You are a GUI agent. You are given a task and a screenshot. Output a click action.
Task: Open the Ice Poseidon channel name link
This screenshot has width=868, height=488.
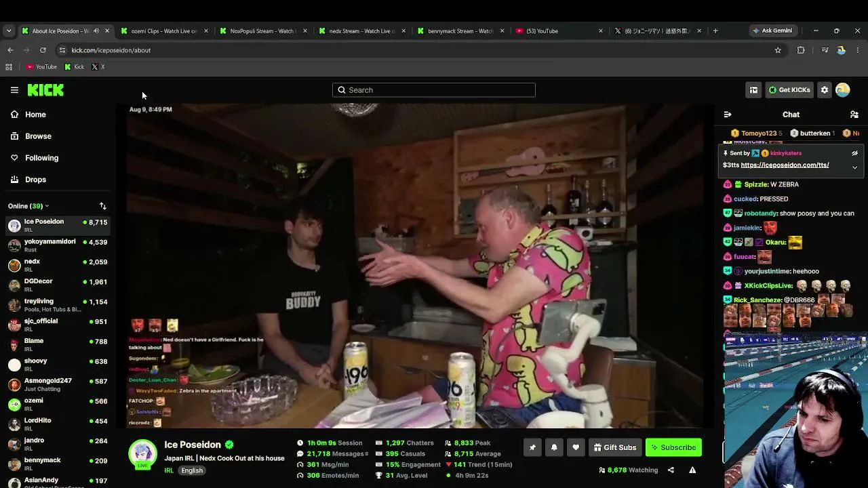(193, 445)
